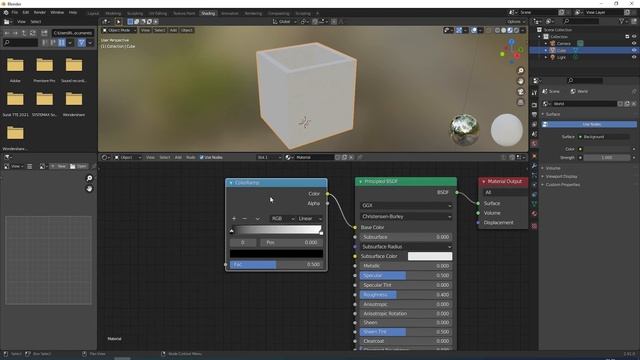The width and height of the screenshot is (640, 360).
Task: Click the Options button in viewport header
Action: click(516, 22)
